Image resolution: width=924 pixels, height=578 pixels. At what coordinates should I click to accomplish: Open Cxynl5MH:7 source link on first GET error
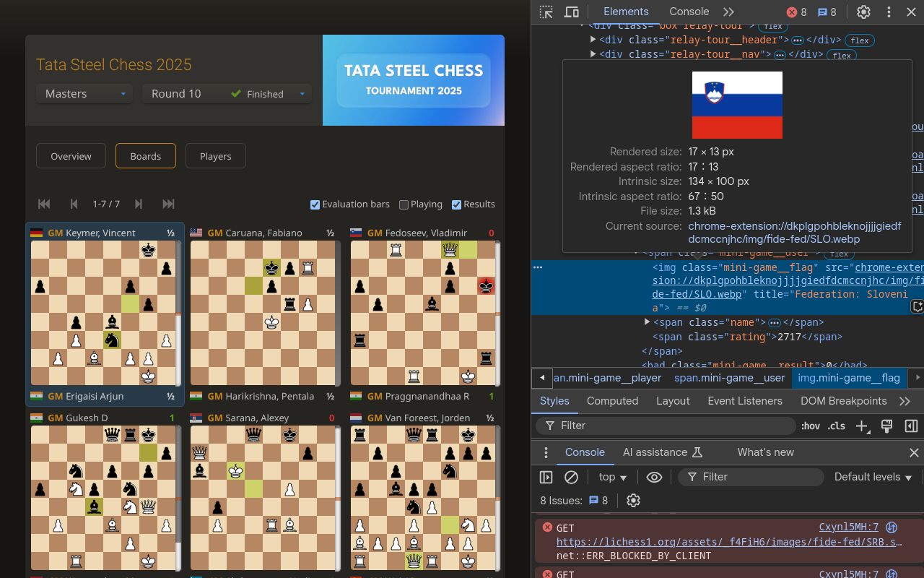click(x=849, y=527)
